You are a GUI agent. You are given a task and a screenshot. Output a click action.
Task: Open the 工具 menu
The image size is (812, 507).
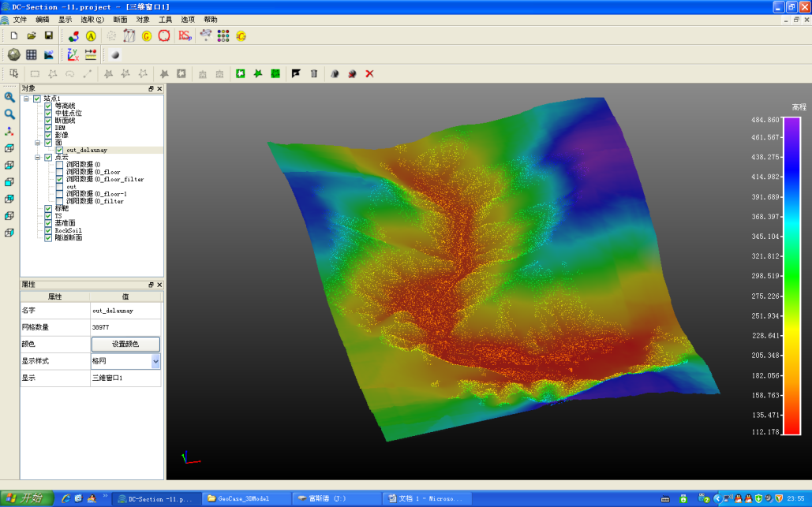point(165,19)
